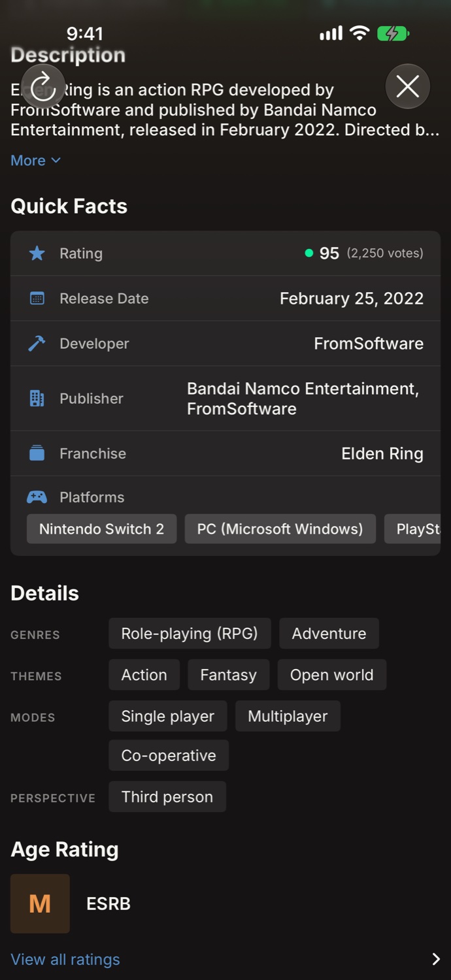451x980 pixels.
Task: Click the gamepad Platforms icon
Action: [x=37, y=497]
